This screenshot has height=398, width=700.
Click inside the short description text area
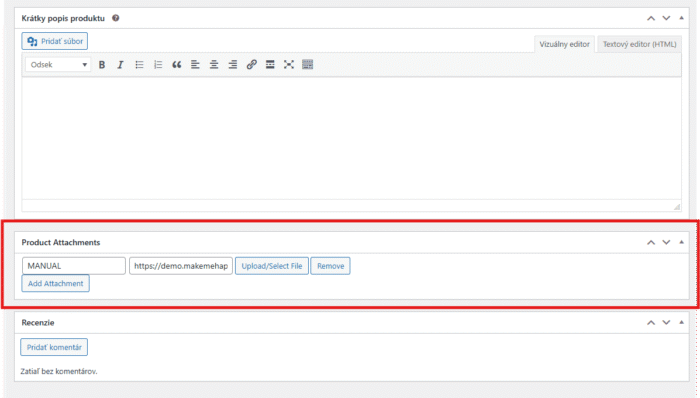click(351, 138)
